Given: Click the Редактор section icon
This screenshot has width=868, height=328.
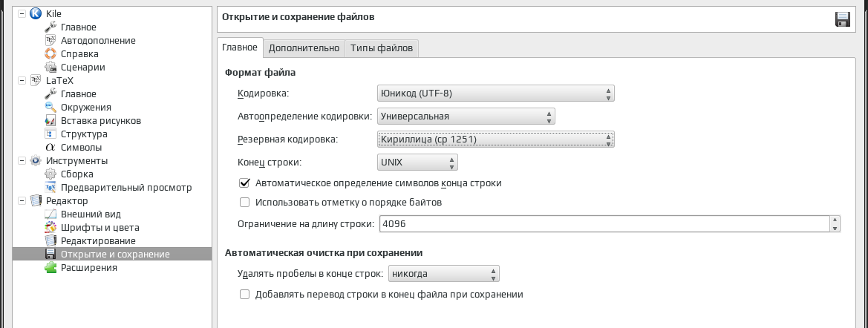Looking at the screenshot, I should [36, 201].
